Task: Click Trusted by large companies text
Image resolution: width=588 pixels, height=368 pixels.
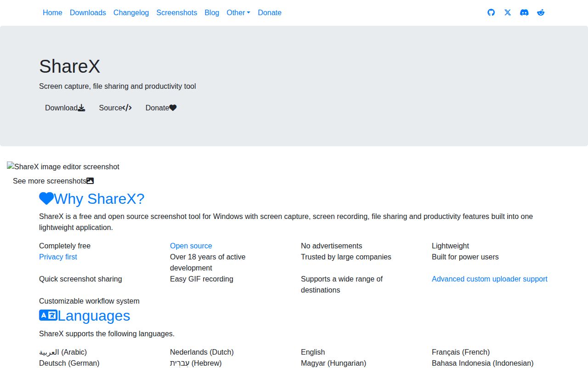Action: [x=346, y=257]
